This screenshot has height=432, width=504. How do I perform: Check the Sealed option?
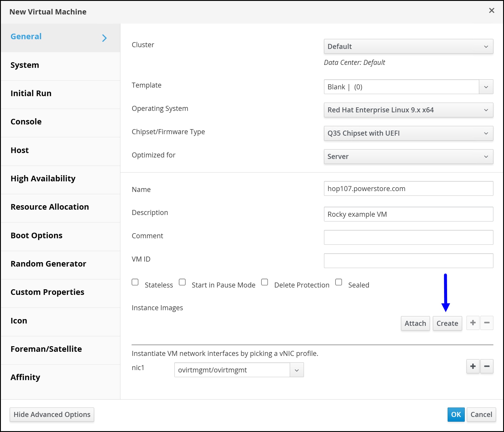(339, 282)
